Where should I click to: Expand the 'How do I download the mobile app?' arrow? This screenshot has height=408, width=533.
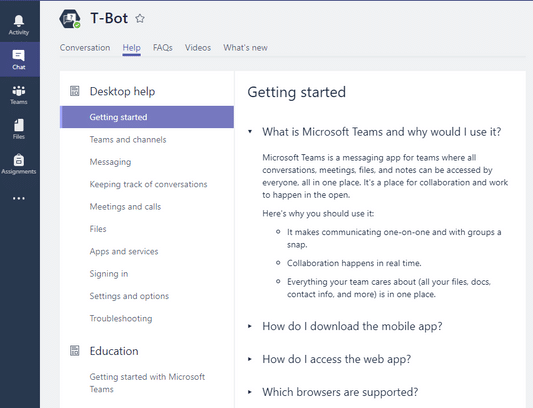tap(250, 326)
